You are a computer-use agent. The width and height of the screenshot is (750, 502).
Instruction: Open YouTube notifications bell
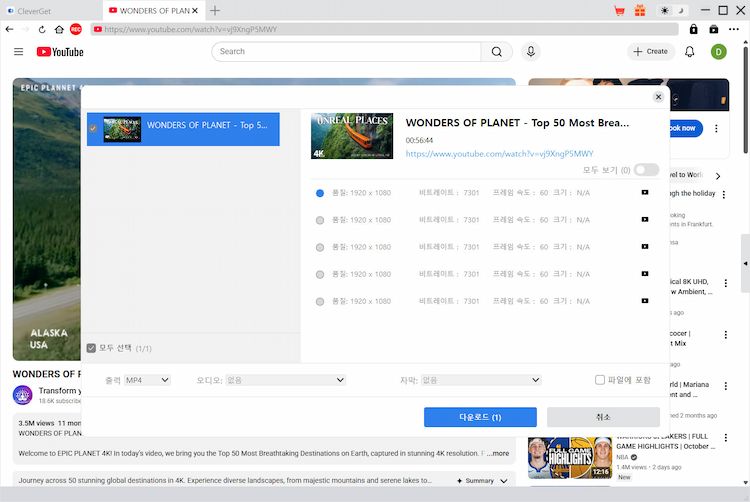point(689,51)
